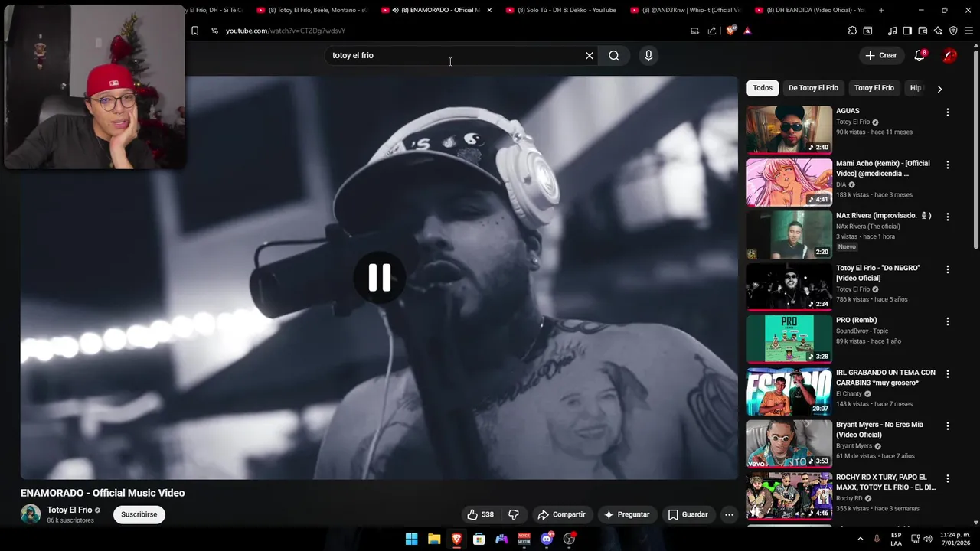Open Brave Shields lion icon

pos(731,31)
